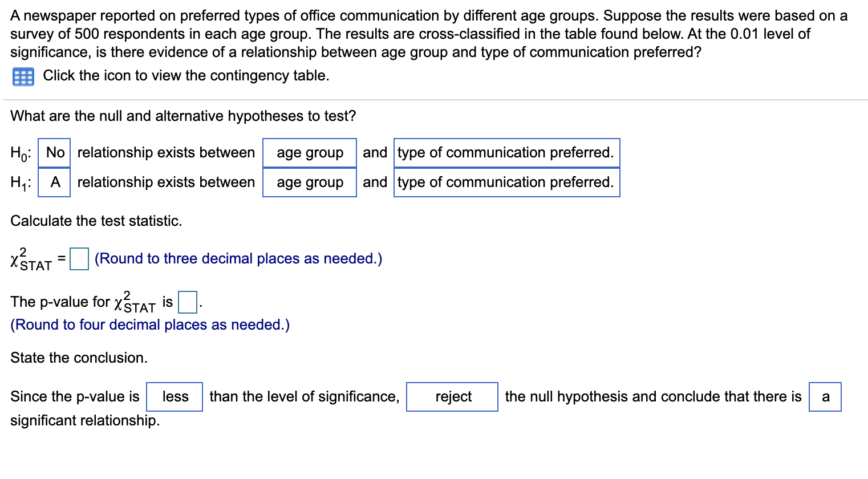The height and width of the screenshot is (479, 868).
Task: Click the chi-square test statistic answer box
Action: [79, 258]
